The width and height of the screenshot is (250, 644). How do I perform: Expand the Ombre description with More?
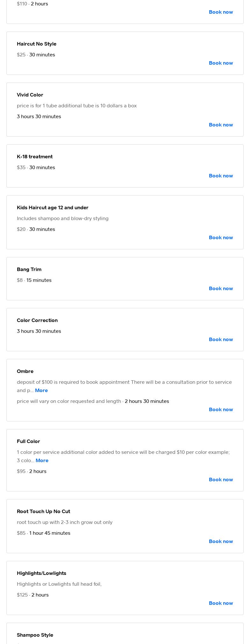click(x=41, y=390)
